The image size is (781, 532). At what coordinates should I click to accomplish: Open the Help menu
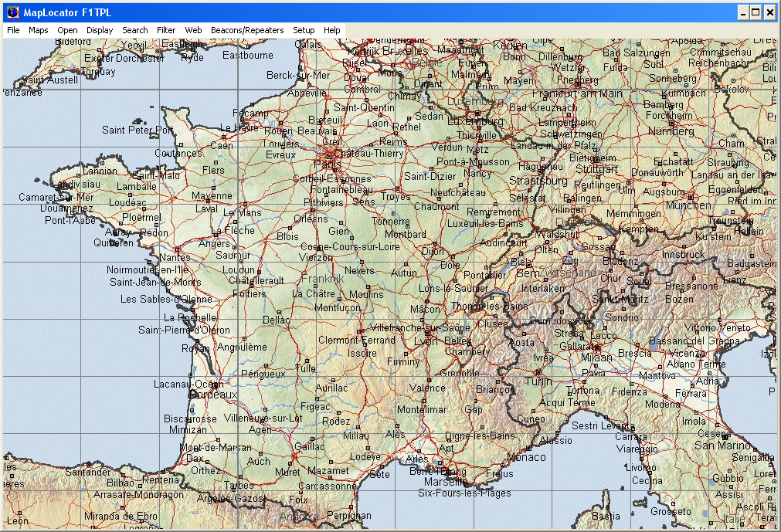[x=331, y=30]
